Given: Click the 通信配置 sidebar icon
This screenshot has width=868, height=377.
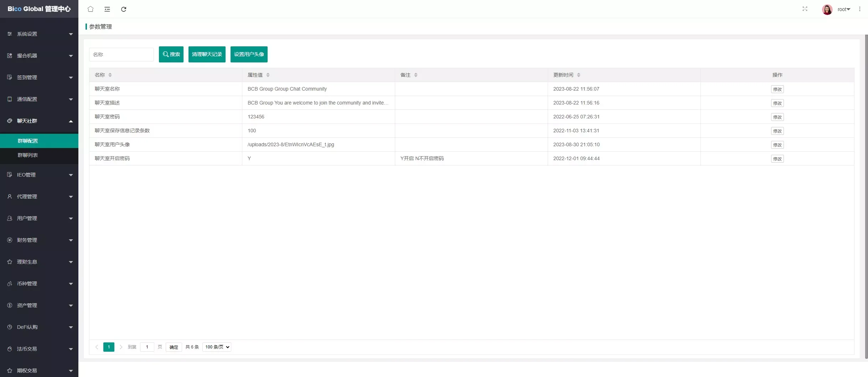Looking at the screenshot, I should click(x=10, y=99).
